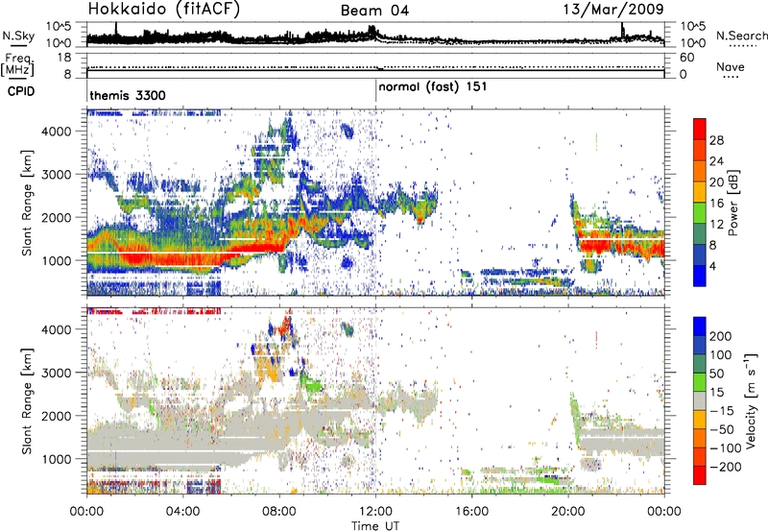Click the blue top of the Velocity colorbar
The image size is (768, 532).
pyautogui.click(x=700, y=326)
